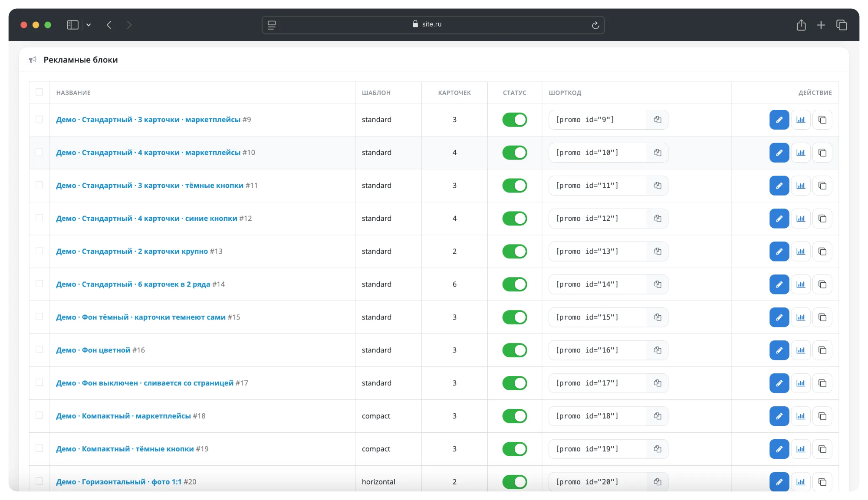Image resolution: width=868 pixels, height=500 pixels.
Task: Open statistics chart for block #9
Action: [x=801, y=120]
